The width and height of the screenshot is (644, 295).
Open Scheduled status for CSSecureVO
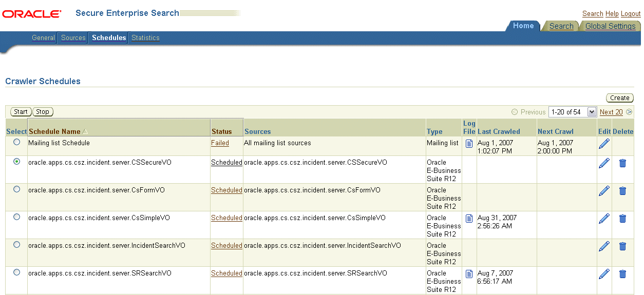coord(226,163)
